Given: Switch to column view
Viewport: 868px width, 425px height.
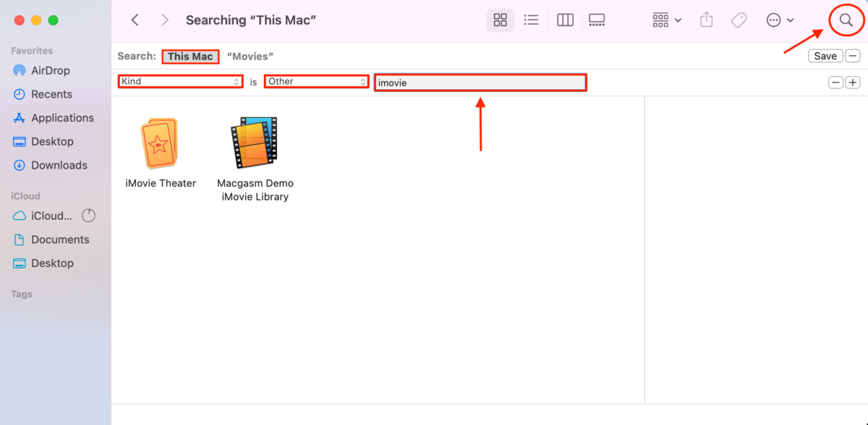Looking at the screenshot, I should click(565, 20).
